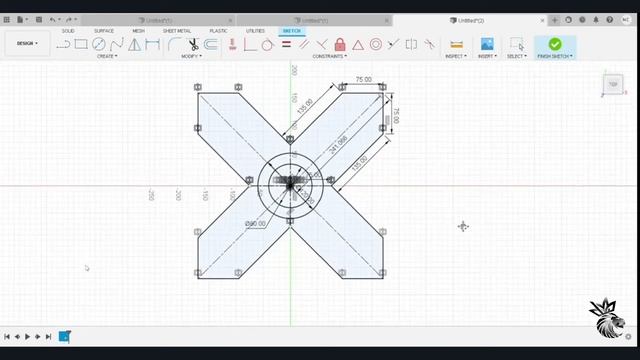Screen dimensions: 640x360
Task: Select the Mirror triangle tool in Create
Action: [x=135, y=44]
